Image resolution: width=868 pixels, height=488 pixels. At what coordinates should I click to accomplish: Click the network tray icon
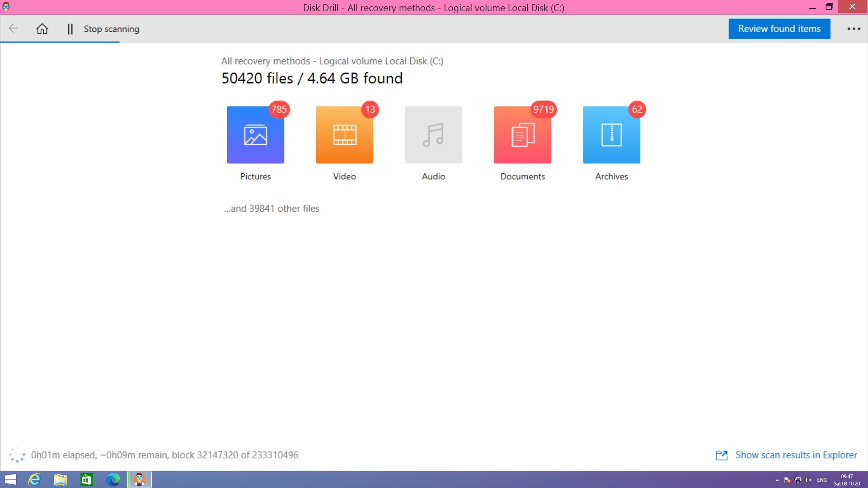click(x=798, y=480)
